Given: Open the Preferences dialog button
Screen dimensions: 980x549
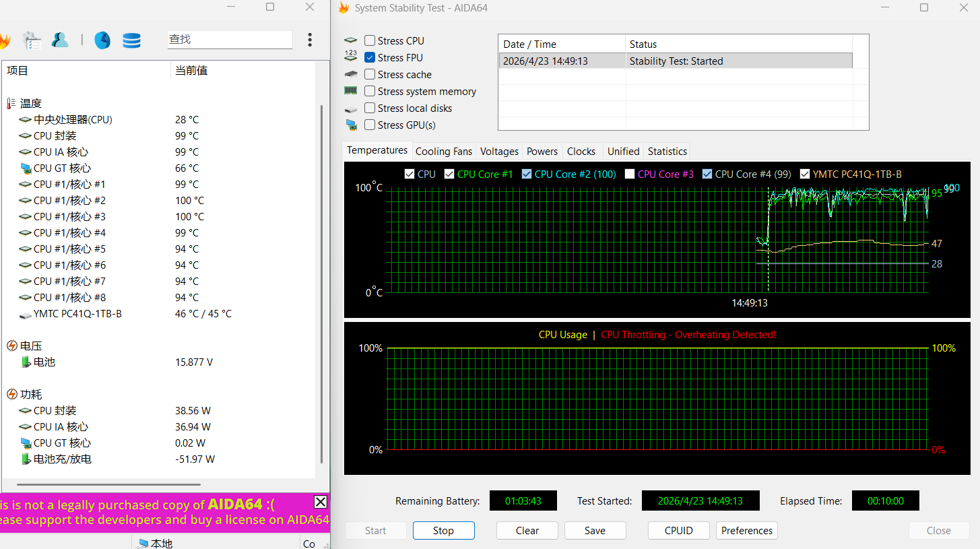Looking at the screenshot, I should tap(746, 530).
